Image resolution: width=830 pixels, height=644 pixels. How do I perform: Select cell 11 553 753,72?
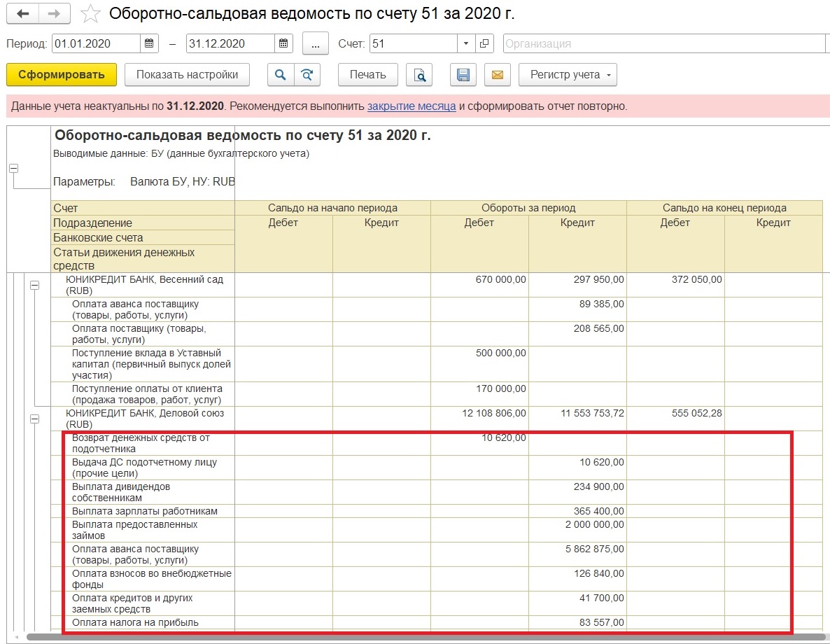(577, 419)
